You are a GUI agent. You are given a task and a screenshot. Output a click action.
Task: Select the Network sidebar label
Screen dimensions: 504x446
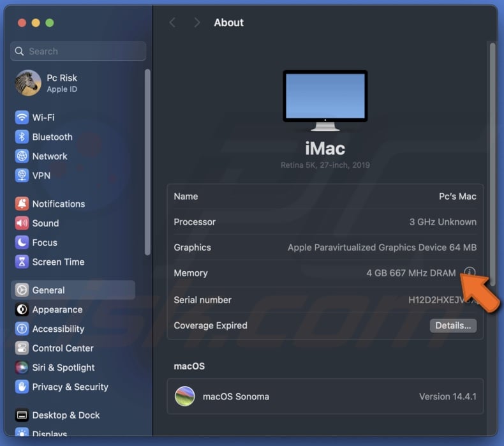(x=50, y=156)
